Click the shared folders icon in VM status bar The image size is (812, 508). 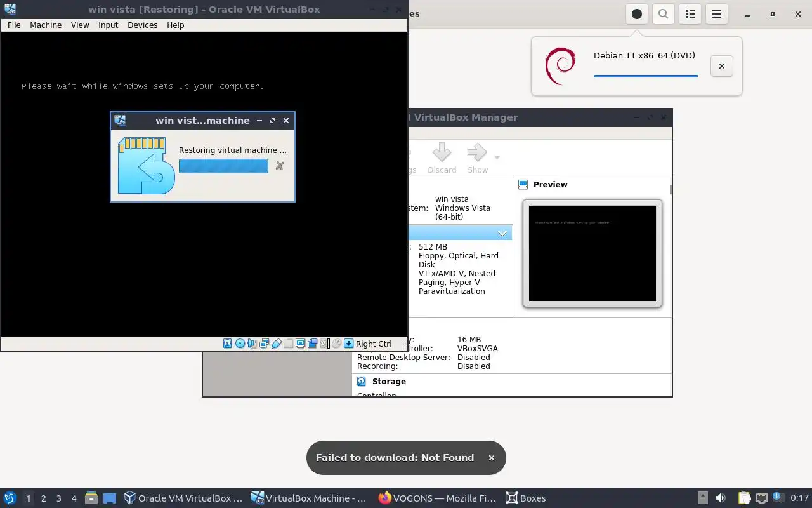point(288,344)
